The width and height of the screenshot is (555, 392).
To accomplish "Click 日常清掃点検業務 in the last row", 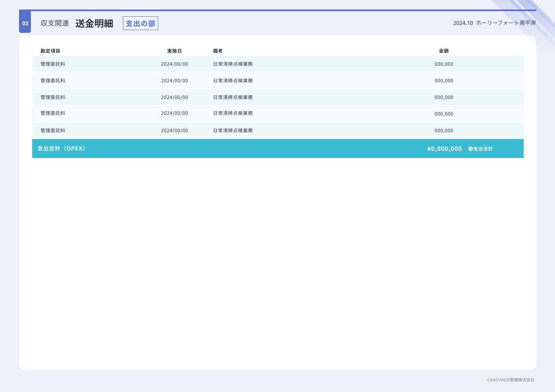I will point(233,131).
